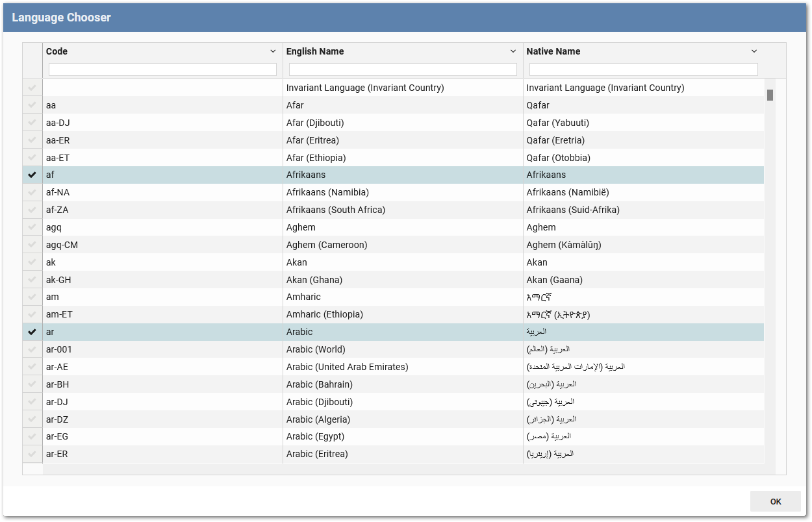Click the English Name filter input box
The image size is (812, 522).
tap(402, 69)
